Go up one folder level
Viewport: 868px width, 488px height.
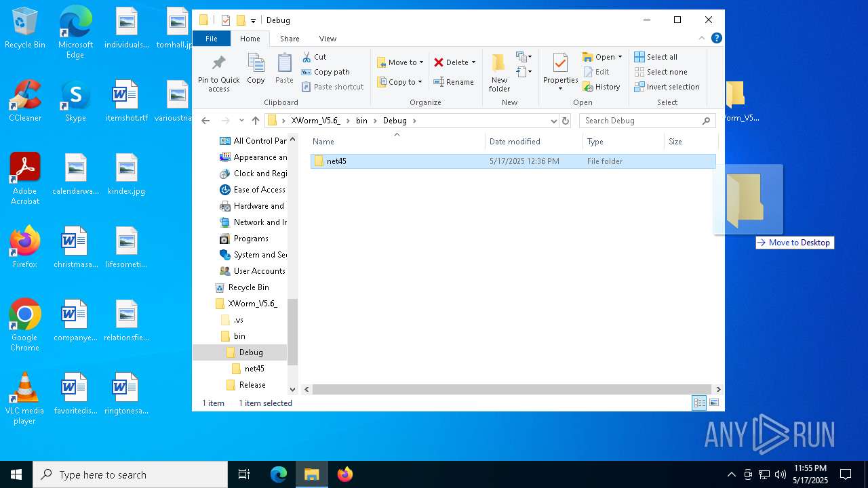[256, 121]
